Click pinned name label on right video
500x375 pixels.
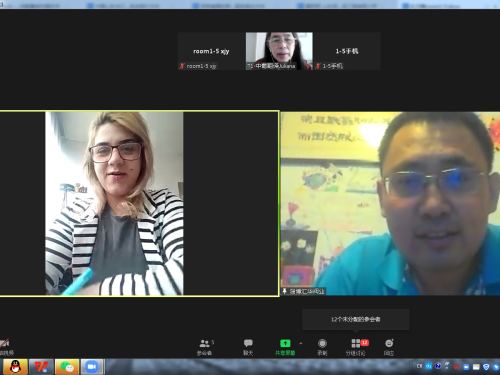[303, 291]
